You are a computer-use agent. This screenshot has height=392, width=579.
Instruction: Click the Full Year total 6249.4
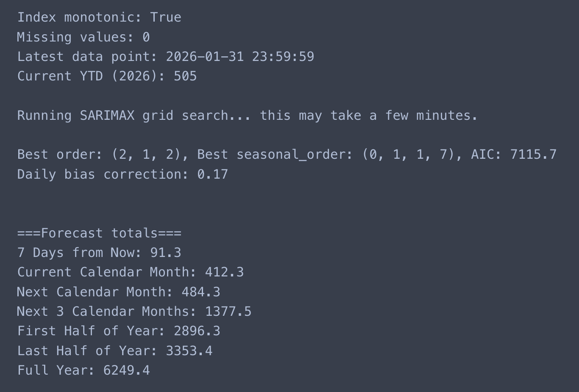coord(126,370)
